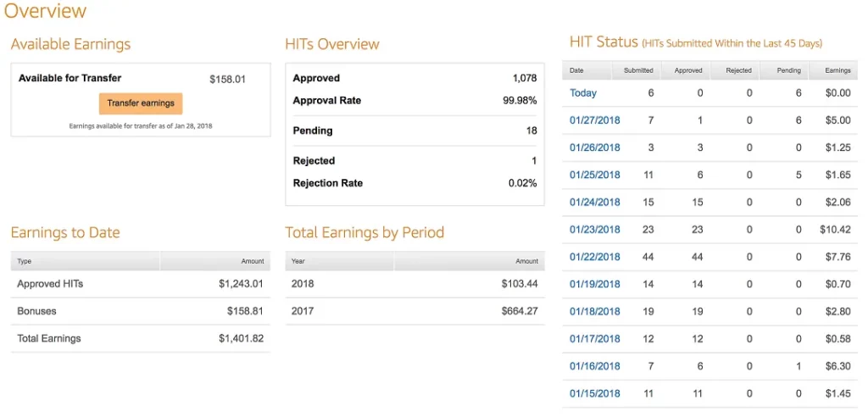Select the 01/25/2018 HIT status row link

pos(594,175)
